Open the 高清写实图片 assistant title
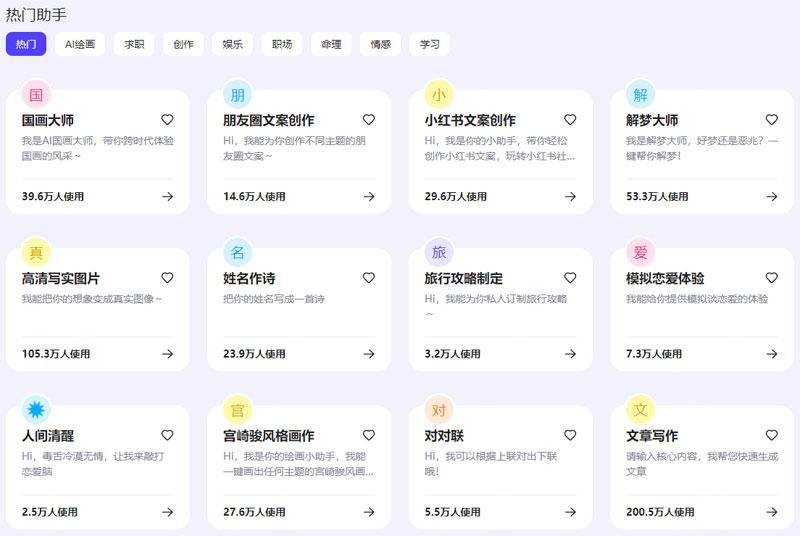 tap(61, 278)
